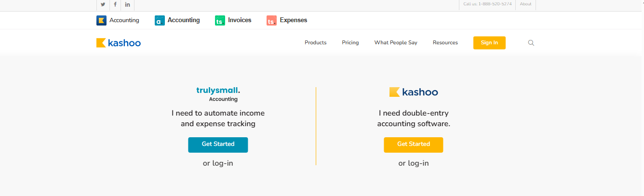Open the About link in top bar
Image resolution: width=644 pixels, height=196 pixels.
(525, 4)
